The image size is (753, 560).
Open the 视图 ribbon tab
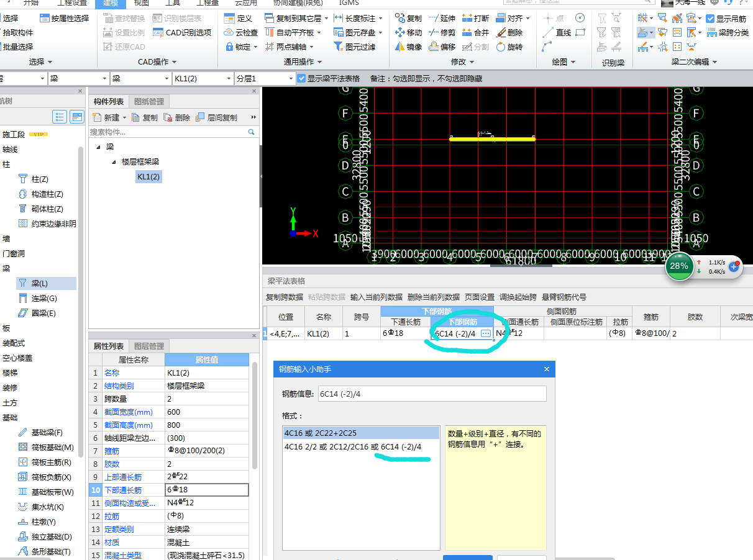pyautogui.click(x=142, y=3)
